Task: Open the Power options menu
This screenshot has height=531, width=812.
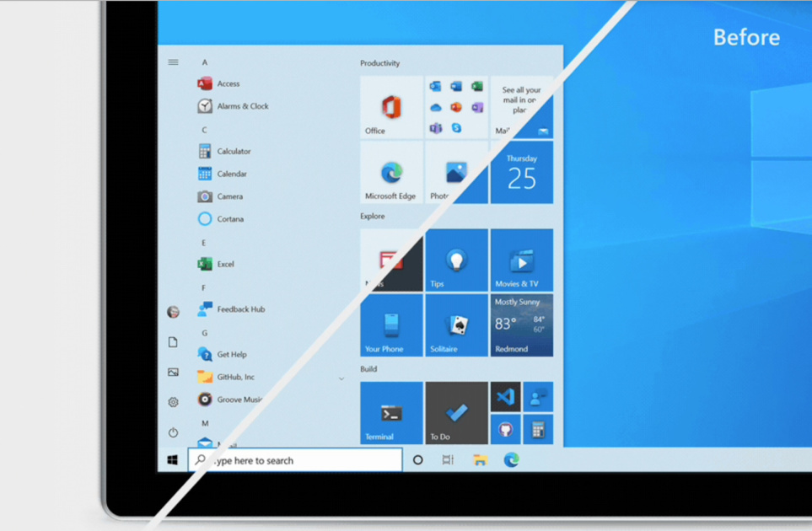Action: pos(173,432)
